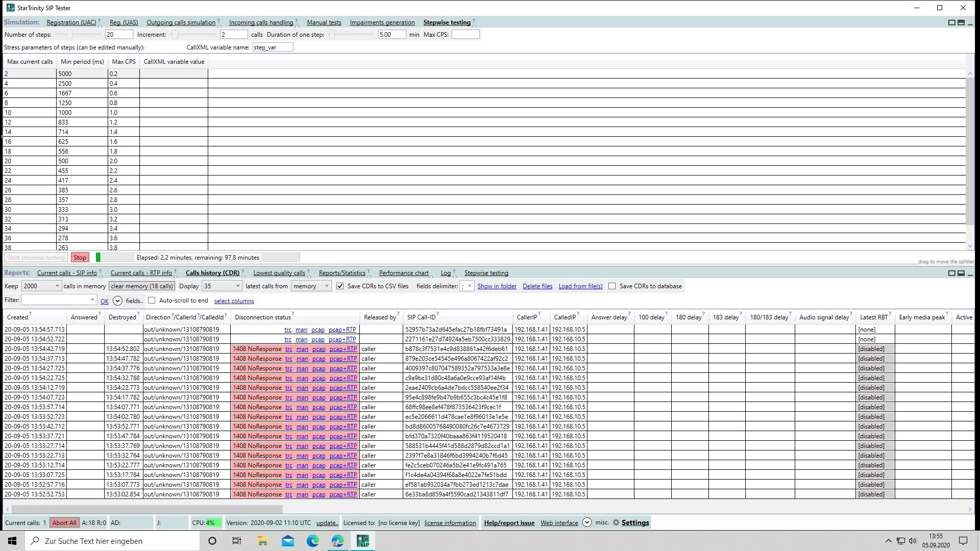Image resolution: width=980 pixels, height=551 pixels.
Task: Maximize the Reports panel pane icon
Action: (951, 273)
